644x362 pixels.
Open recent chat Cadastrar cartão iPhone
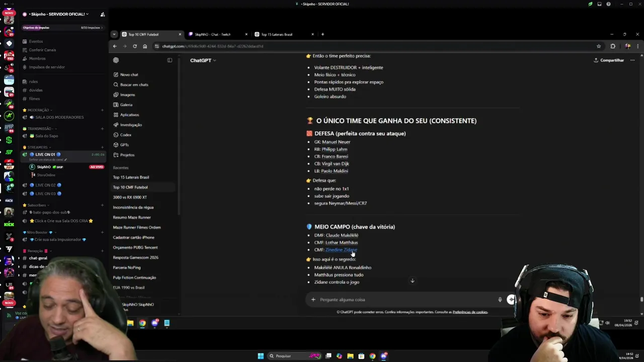click(x=133, y=237)
